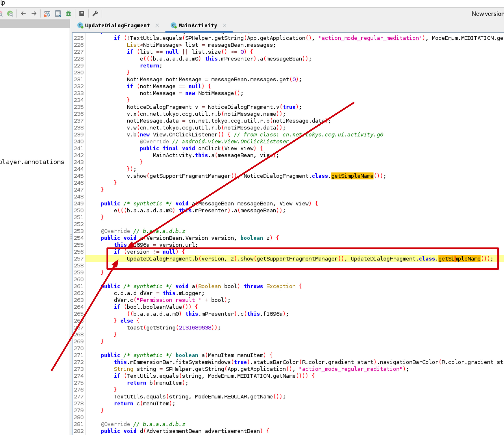Toggle the deobfuscation tool icon
The image size is (504, 435).
[x=47, y=14]
